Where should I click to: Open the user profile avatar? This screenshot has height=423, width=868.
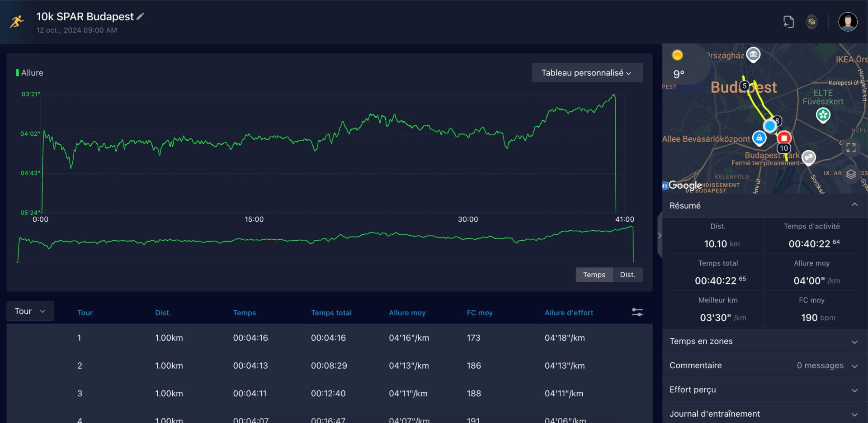click(848, 22)
